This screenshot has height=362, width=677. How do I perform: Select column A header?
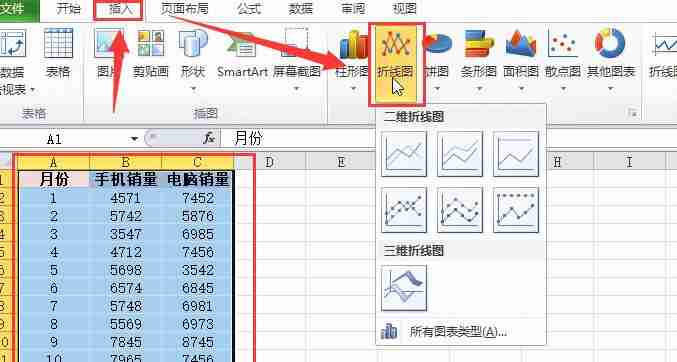(54, 162)
